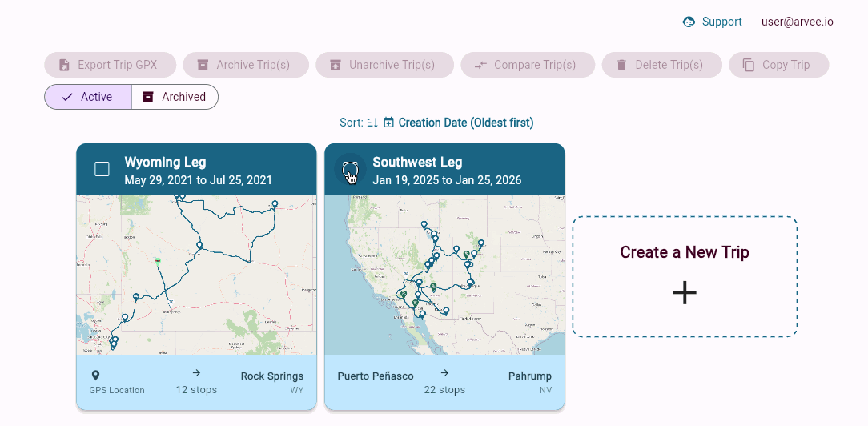The image size is (868, 426).
Task: Check the Wyoming Leg trip checkbox
Action: (x=102, y=169)
